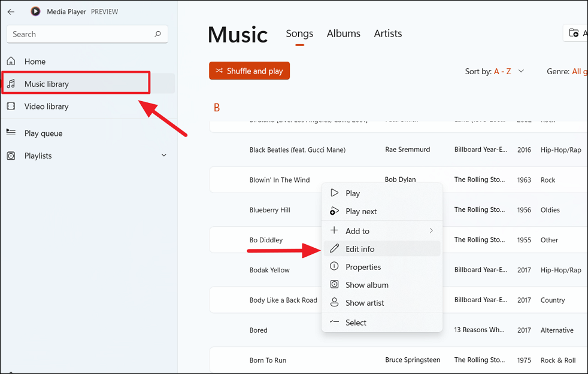Choose Play next from context menu
Screen dimensions: 588x374
coord(382,211)
